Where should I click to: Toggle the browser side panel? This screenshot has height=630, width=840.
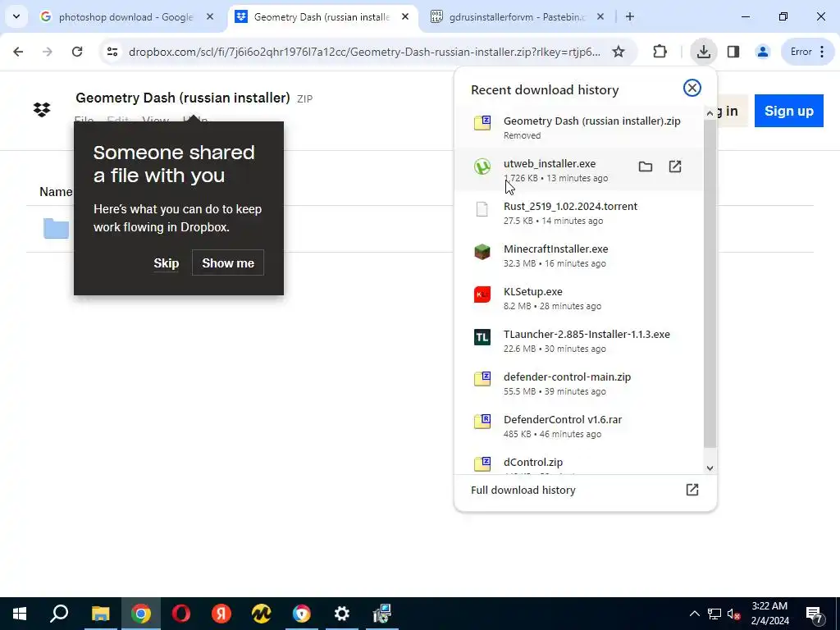click(733, 52)
